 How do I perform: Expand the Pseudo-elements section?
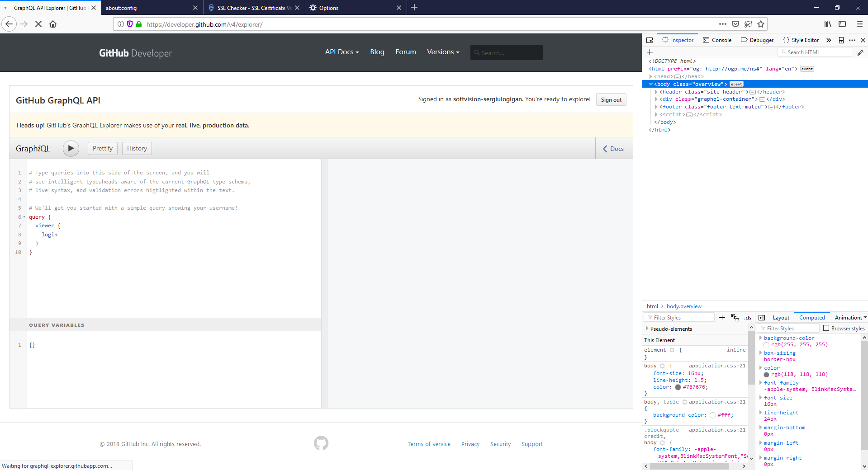[647, 329]
